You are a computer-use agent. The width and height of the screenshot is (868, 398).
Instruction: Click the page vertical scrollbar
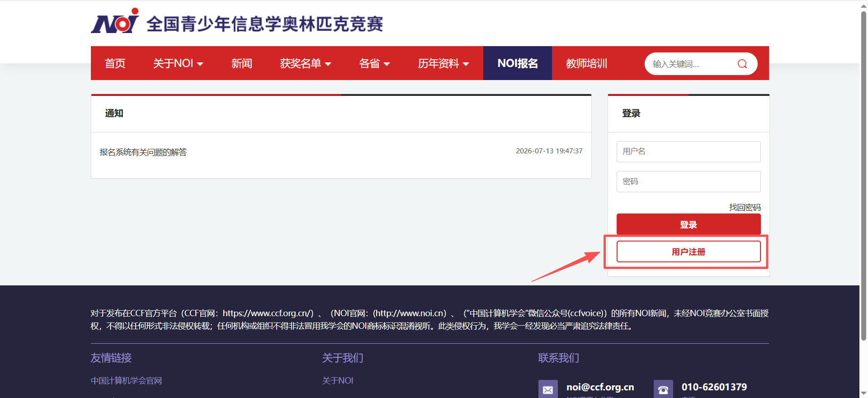(x=863, y=176)
